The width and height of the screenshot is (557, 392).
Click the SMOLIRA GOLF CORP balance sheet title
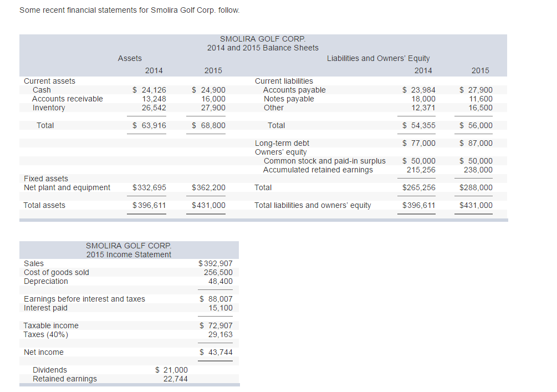[x=262, y=39]
